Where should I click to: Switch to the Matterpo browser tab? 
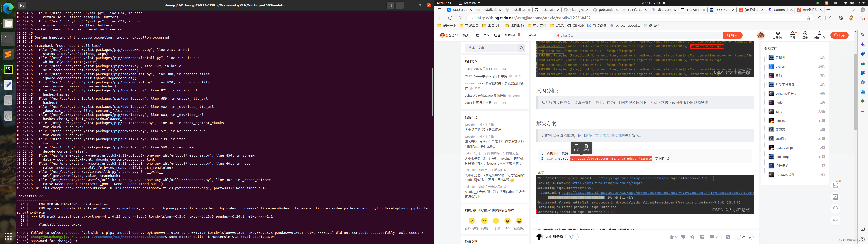point(459,10)
